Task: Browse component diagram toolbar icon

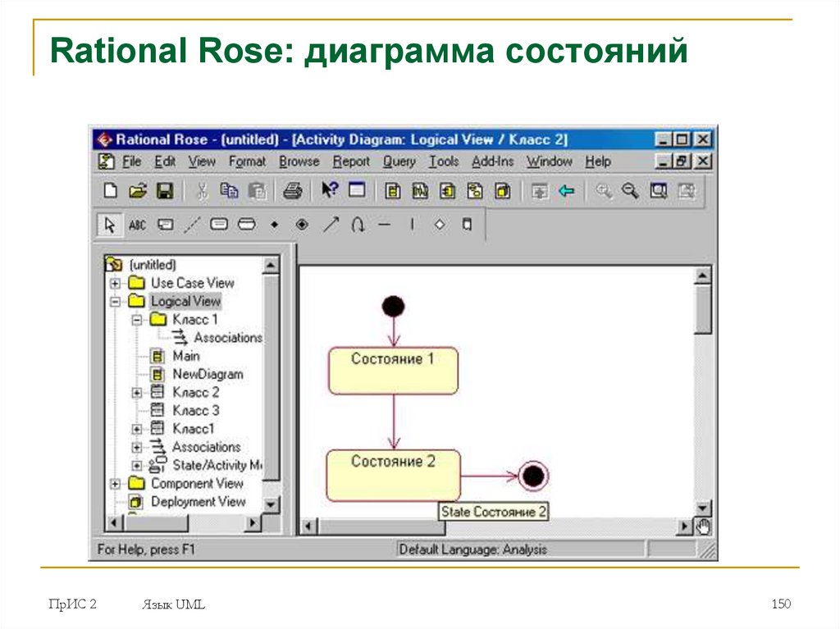Action: [447, 191]
